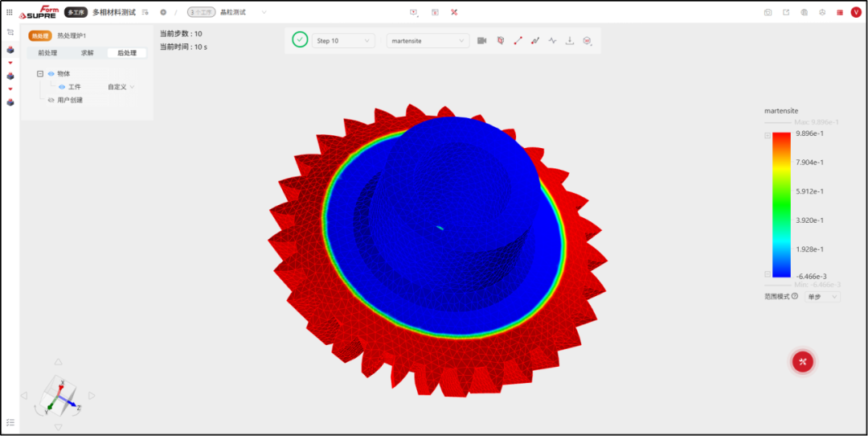Click the orange 热处理 label button
This screenshot has height=436, width=868.
40,35
